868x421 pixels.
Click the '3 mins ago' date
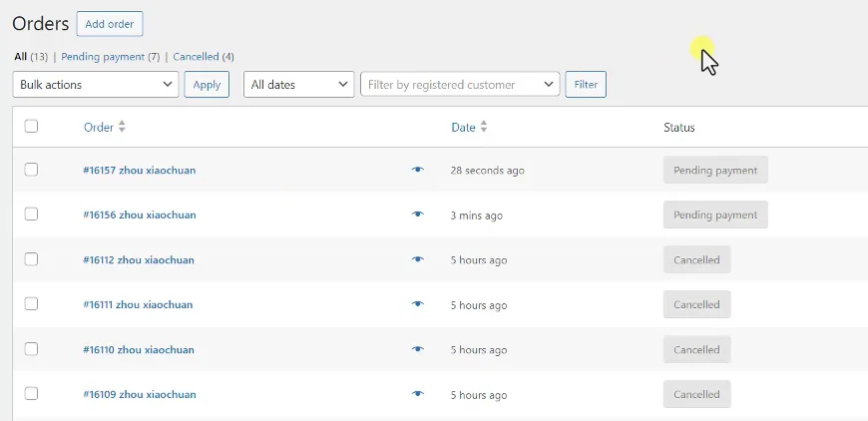477,215
